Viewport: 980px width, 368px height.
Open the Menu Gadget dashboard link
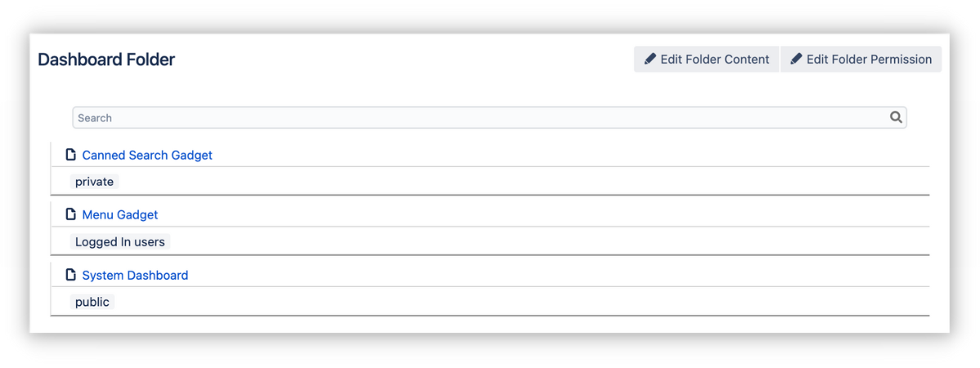[x=120, y=215]
